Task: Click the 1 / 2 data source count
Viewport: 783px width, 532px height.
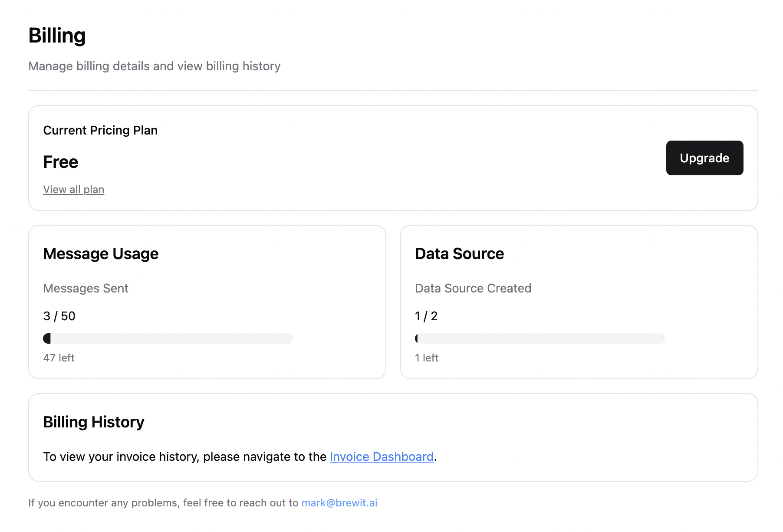Action: (x=426, y=316)
